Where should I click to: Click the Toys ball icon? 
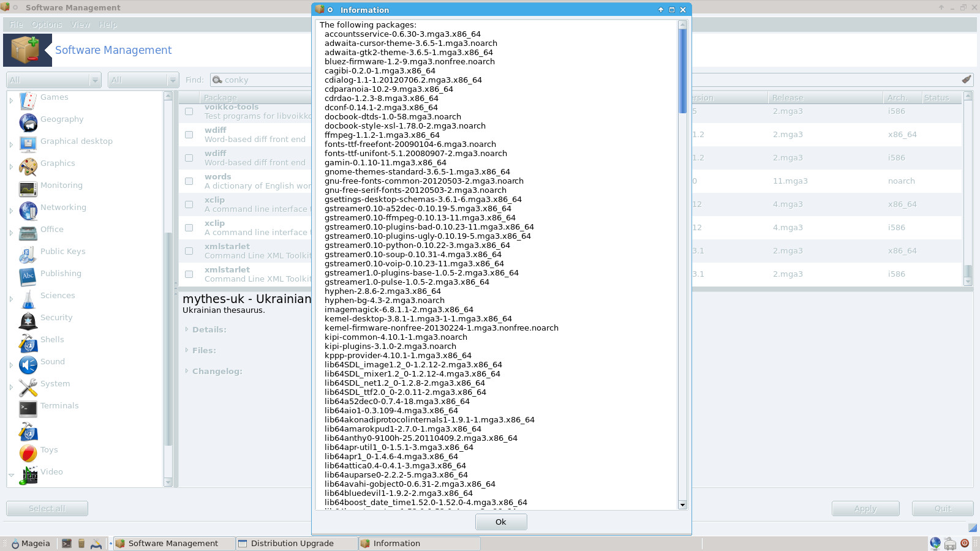click(28, 453)
